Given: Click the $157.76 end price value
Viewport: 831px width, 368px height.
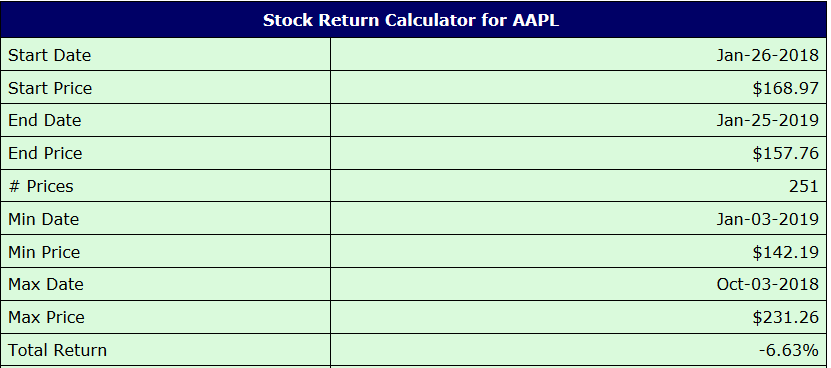Looking at the screenshot, I should tap(785, 153).
